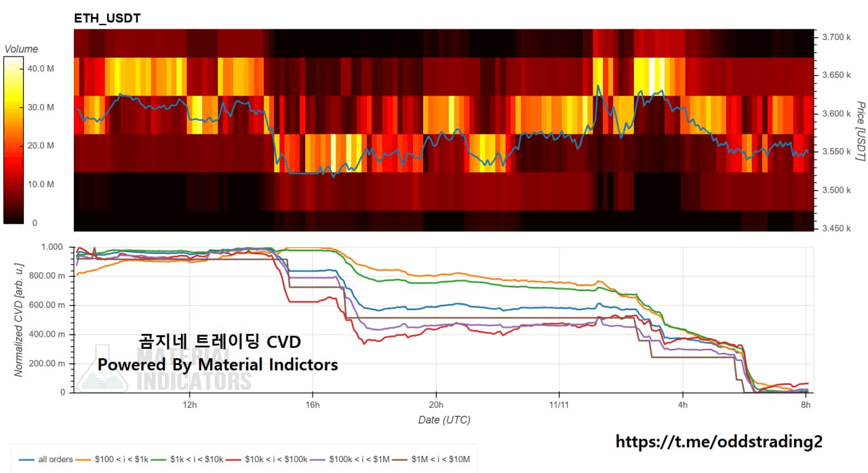The width and height of the screenshot is (868, 473).
Task: Click the 3.450 k price axis label
Action: click(836, 229)
